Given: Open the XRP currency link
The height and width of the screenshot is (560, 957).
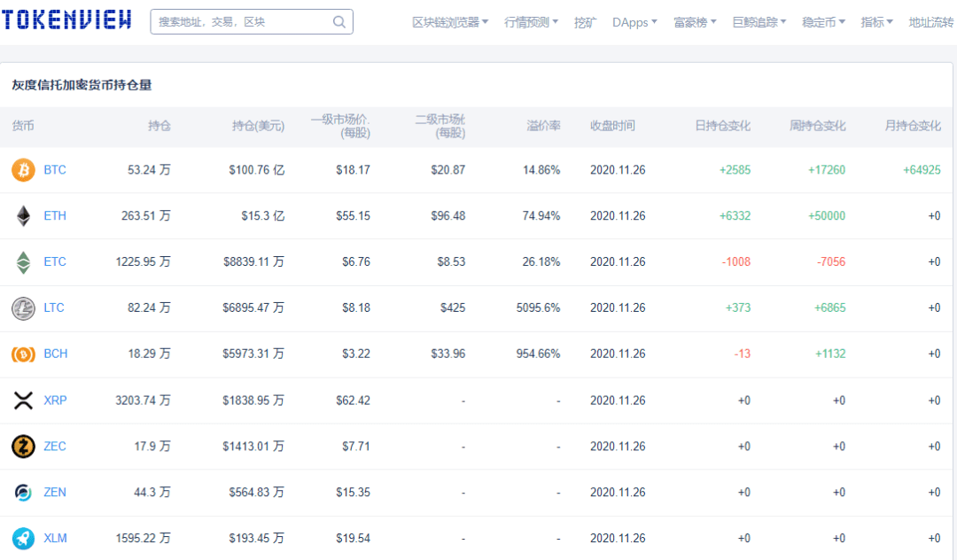Looking at the screenshot, I should pyautogui.click(x=55, y=401).
